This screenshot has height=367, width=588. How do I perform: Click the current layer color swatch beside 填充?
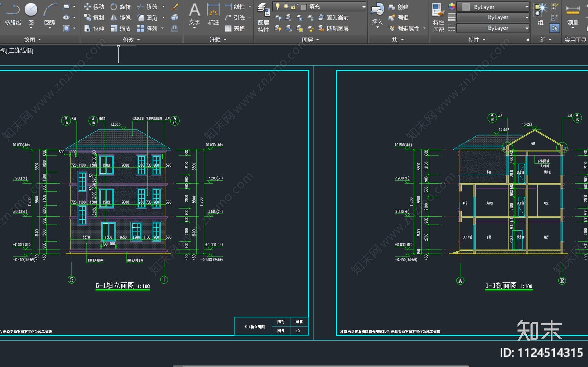pos(304,7)
